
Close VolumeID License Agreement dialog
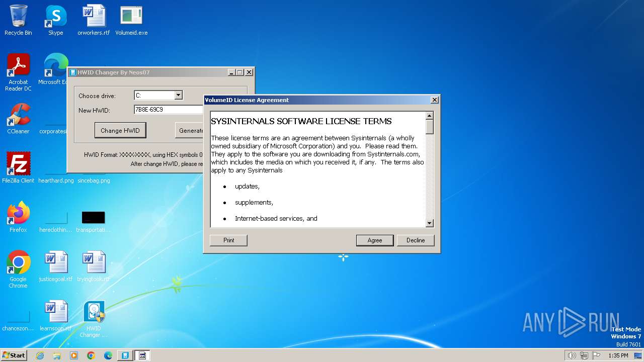click(x=435, y=100)
